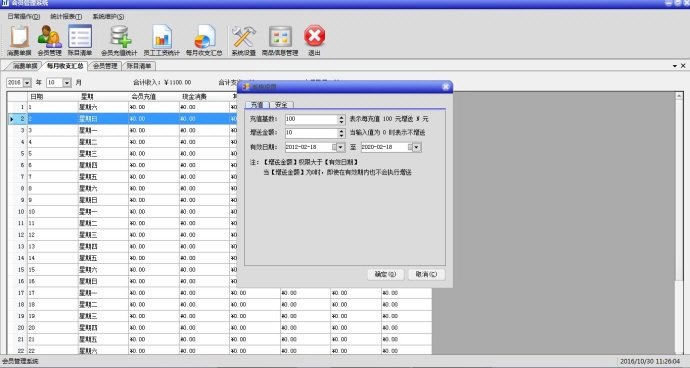Click row 12 会员充值 ¥0.00 cell
The height and width of the screenshot is (368, 690).
pyautogui.click(x=154, y=235)
